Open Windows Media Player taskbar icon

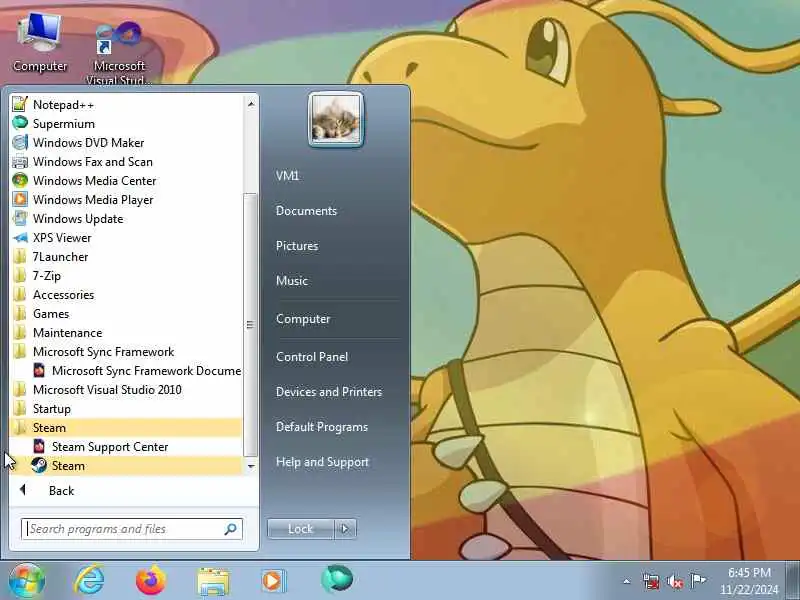point(274,581)
